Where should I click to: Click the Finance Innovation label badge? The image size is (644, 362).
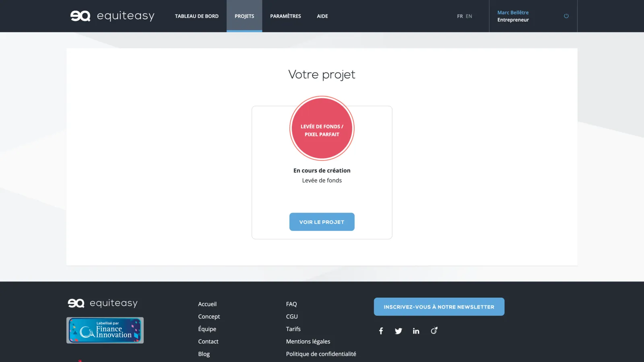click(105, 330)
